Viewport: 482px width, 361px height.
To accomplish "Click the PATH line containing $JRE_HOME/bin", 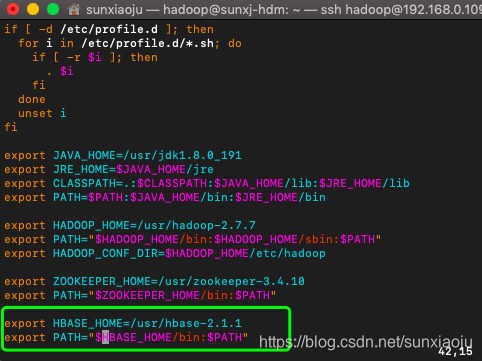I will [x=165, y=197].
